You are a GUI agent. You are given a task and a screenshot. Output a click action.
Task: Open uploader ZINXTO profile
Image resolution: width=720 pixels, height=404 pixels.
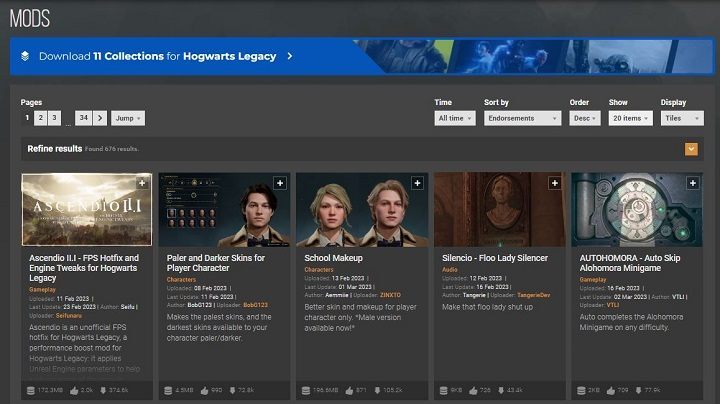pyautogui.click(x=390, y=295)
